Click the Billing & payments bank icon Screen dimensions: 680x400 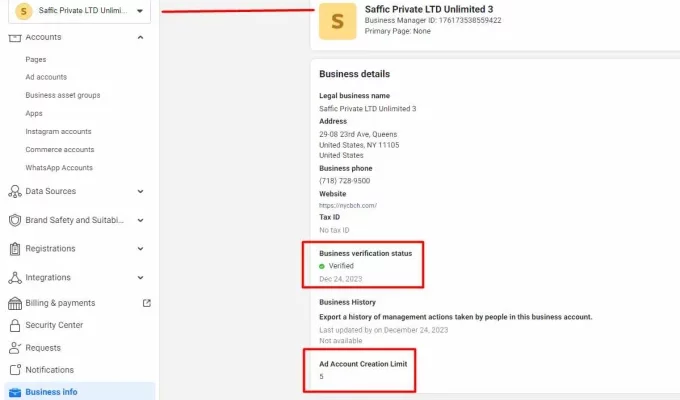click(x=15, y=303)
